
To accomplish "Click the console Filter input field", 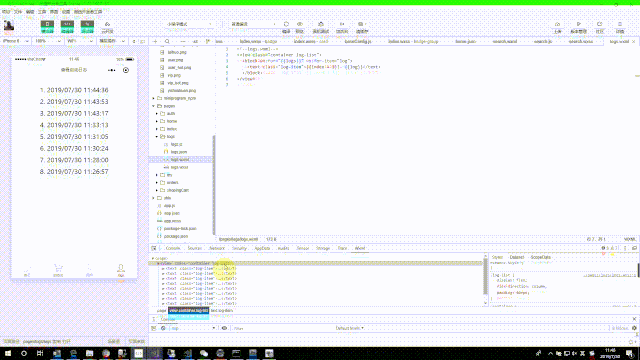I will 282,328.
